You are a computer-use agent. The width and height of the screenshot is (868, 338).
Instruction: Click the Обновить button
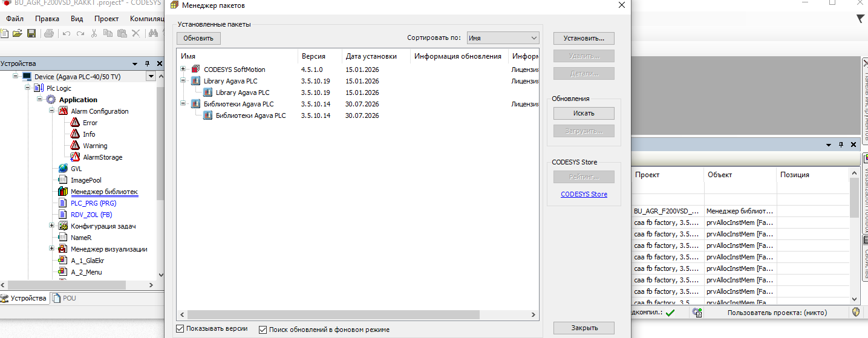pyautogui.click(x=198, y=38)
